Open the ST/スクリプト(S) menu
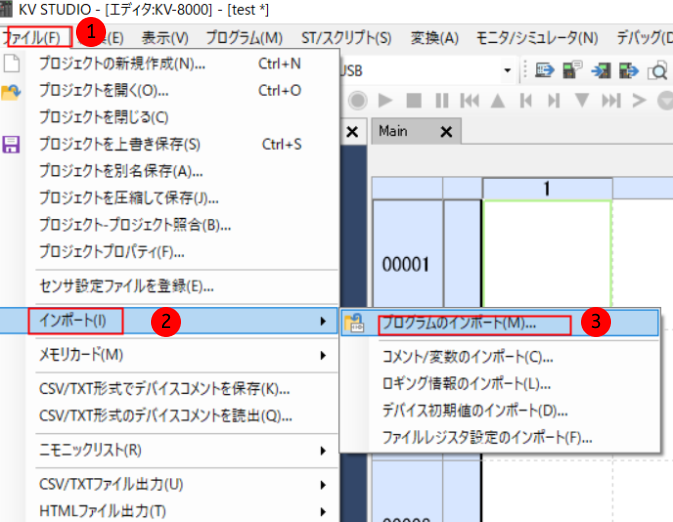 [346, 38]
